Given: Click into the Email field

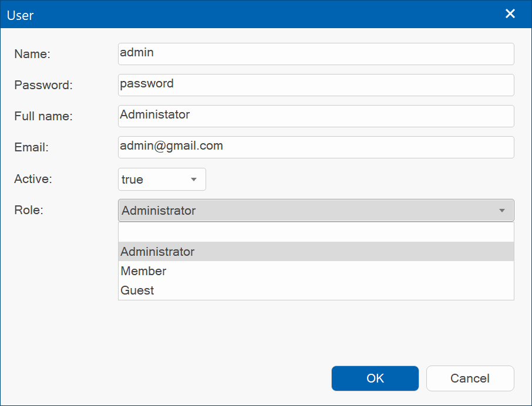Looking at the screenshot, I should (316, 147).
